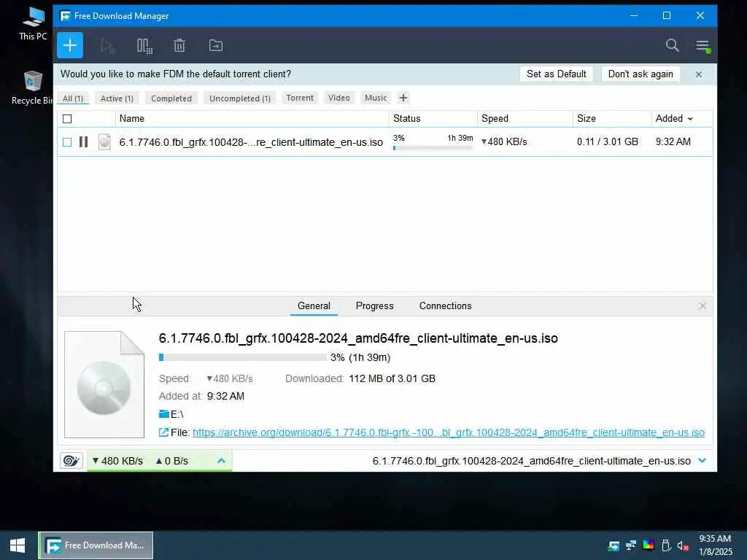The image size is (747, 560).
Task: Click the E:\ destination path text
Action: [177, 414]
